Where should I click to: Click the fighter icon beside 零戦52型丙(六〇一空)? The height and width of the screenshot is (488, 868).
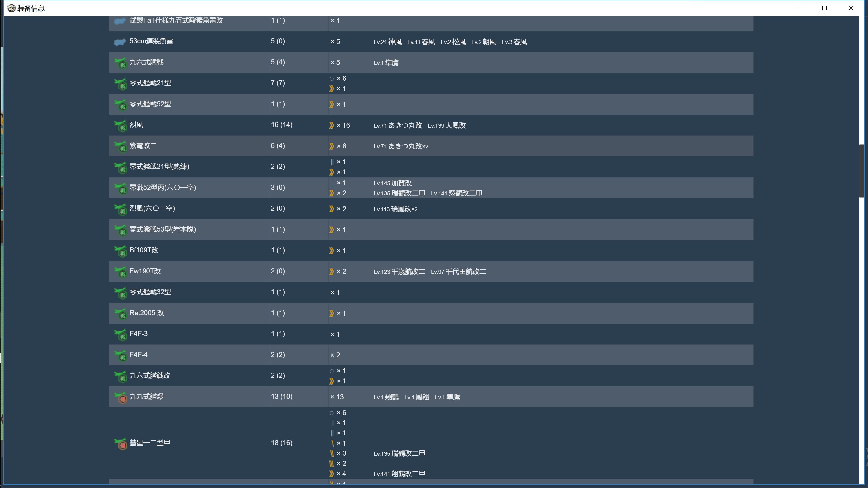(120, 188)
